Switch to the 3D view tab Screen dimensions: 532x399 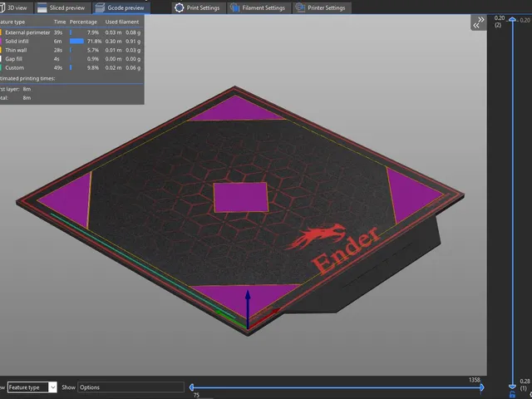tap(15, 7)
